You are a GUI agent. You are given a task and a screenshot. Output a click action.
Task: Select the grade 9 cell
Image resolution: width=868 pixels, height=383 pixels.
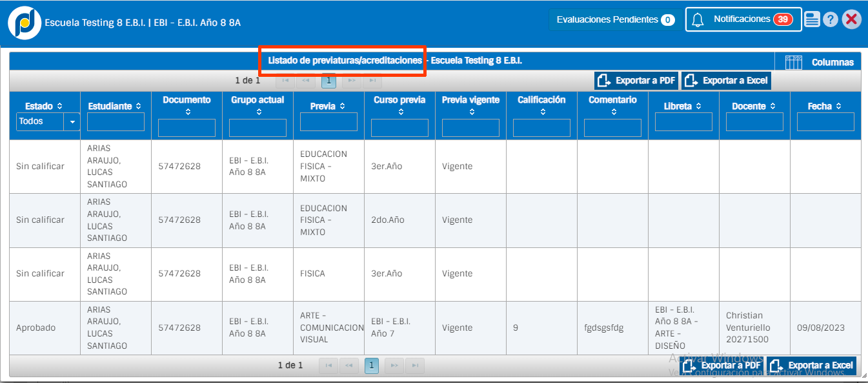point(542,327)
